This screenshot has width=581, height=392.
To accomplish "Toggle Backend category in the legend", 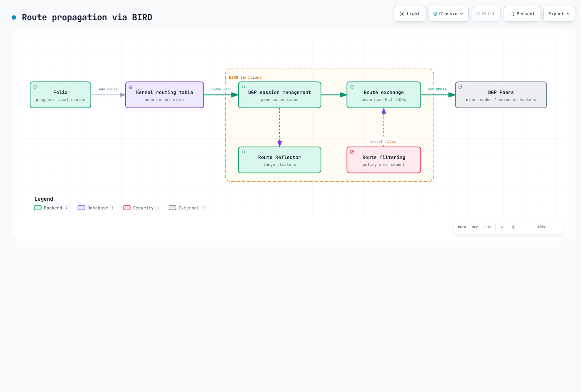I will click(52, 208).
